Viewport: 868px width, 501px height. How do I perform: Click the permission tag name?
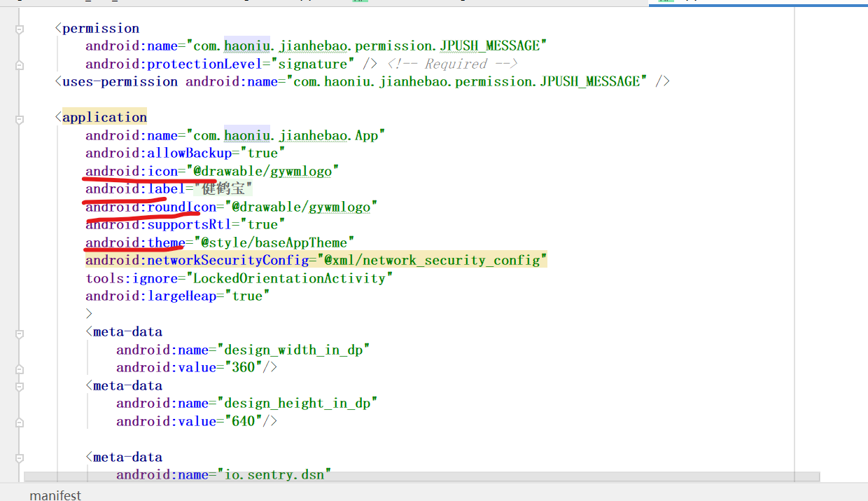(x=101, y=28)
